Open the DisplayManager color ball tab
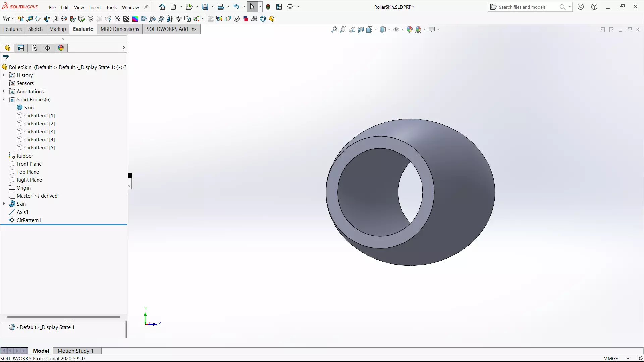The image size is (644, 362). (x=61, y=48)
